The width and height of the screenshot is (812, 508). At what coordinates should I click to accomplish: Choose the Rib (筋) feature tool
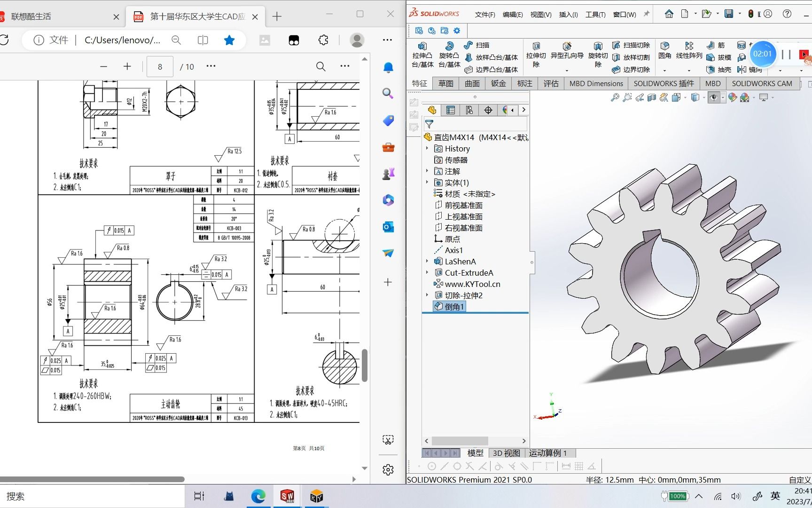click(x=716, y=45)
